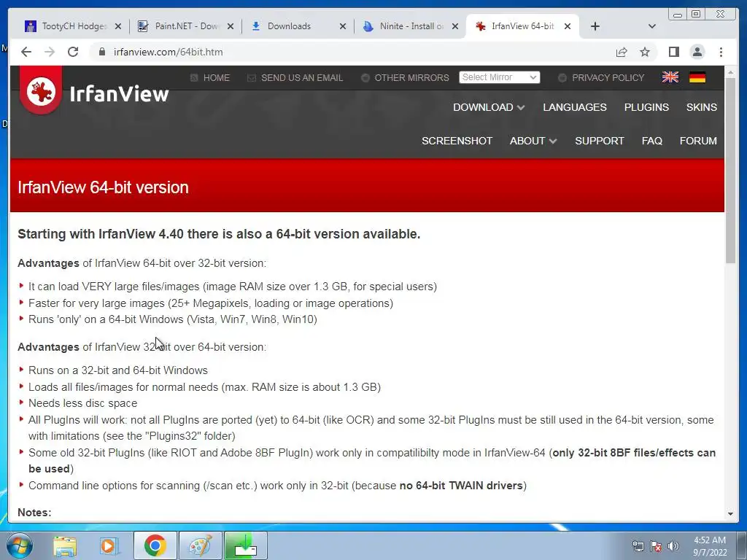Open the SUPPORT page
Screen dimensions: 747x560
600,141
